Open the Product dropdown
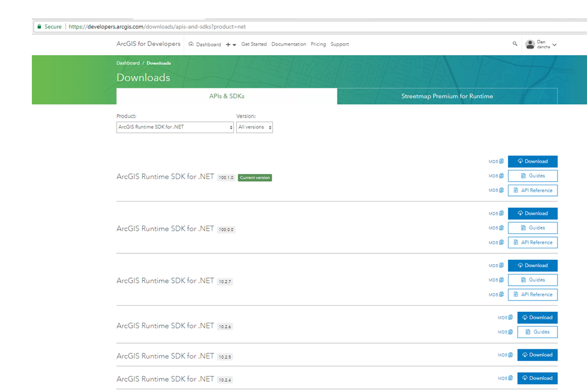The width and height of the screenshot is (587, 392). [x=175, y=127]
